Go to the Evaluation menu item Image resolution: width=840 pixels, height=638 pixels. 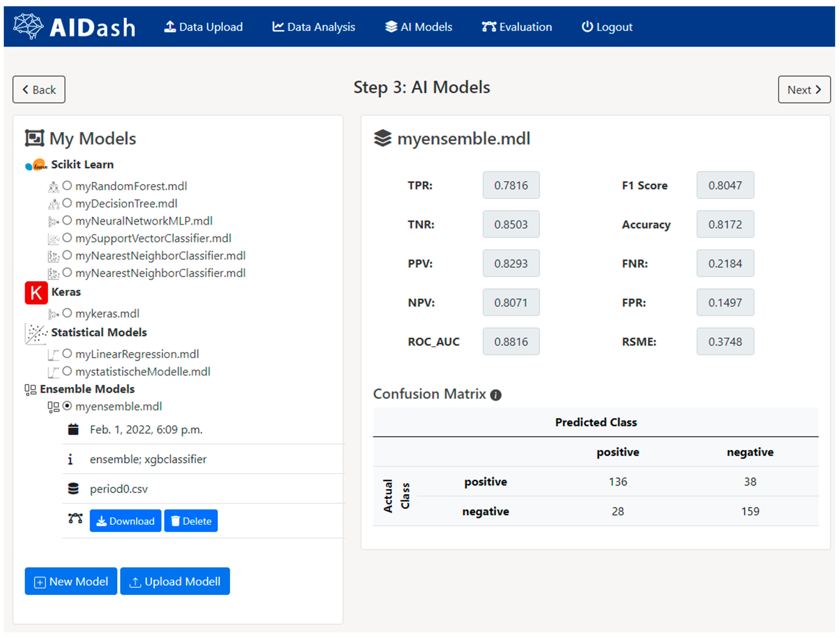click(x=517, y=27)
